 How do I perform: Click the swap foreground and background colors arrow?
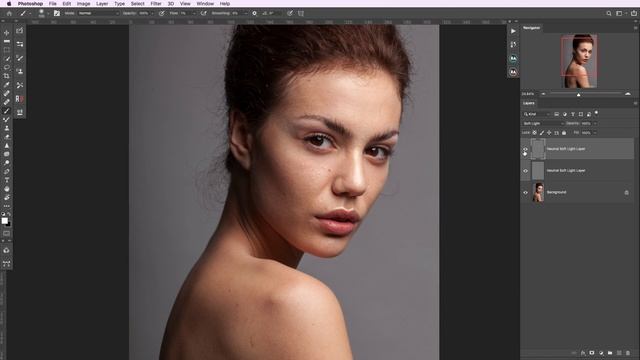(9, 214)
